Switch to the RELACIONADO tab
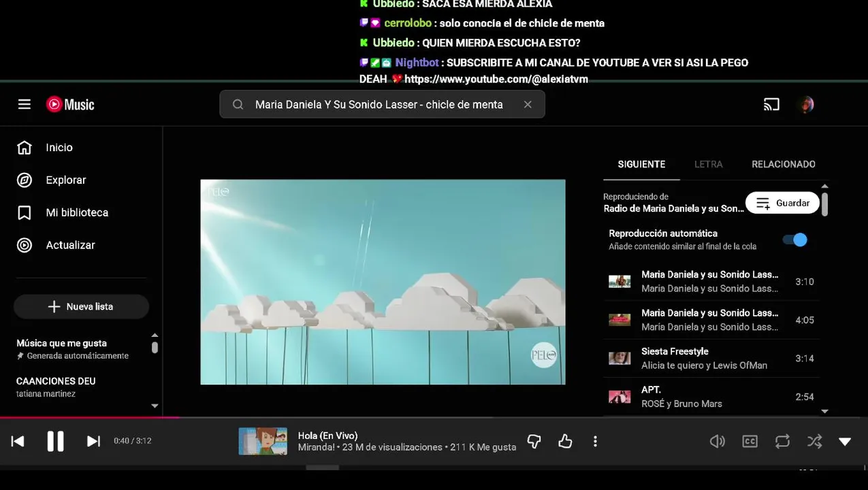Screen dimensions: 868x490 coord(784,164)
